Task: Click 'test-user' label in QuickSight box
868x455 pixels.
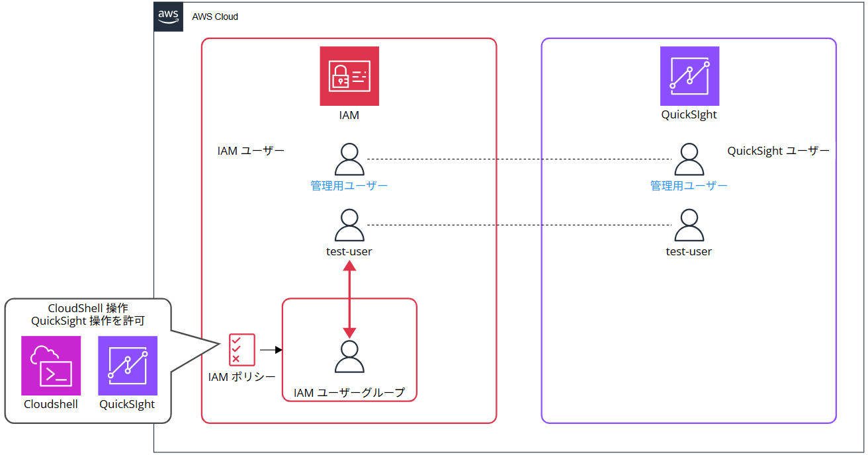Action: click(689, 251)
